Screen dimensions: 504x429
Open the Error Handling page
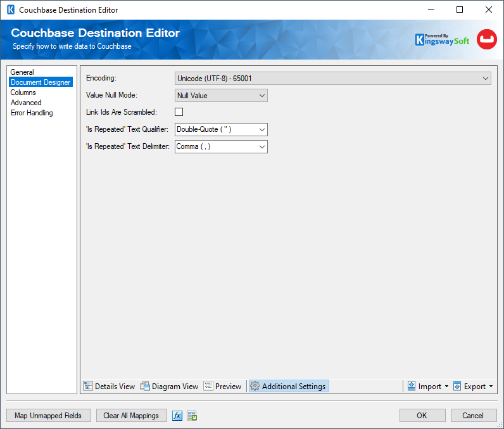pos(32,113)
